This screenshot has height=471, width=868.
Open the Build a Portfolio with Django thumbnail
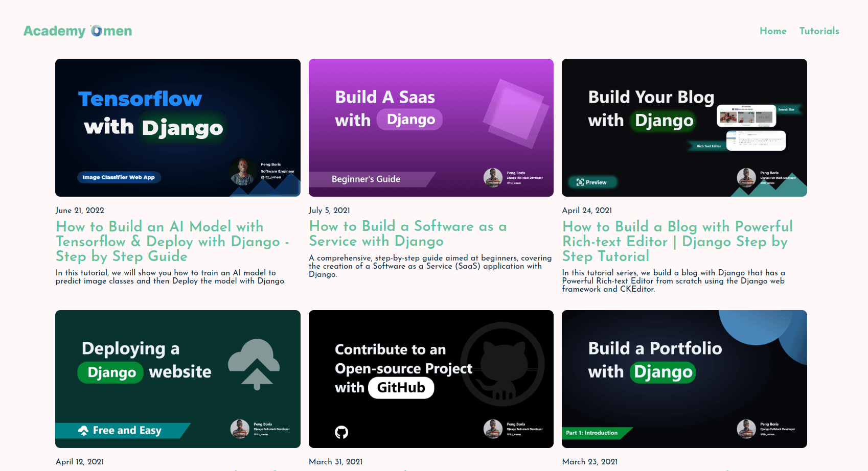(684, 379)
